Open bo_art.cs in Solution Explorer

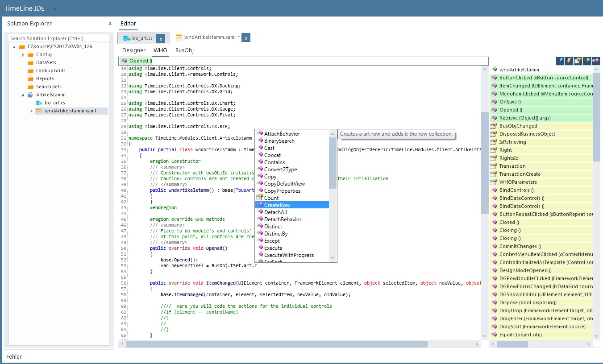point(54,103)
